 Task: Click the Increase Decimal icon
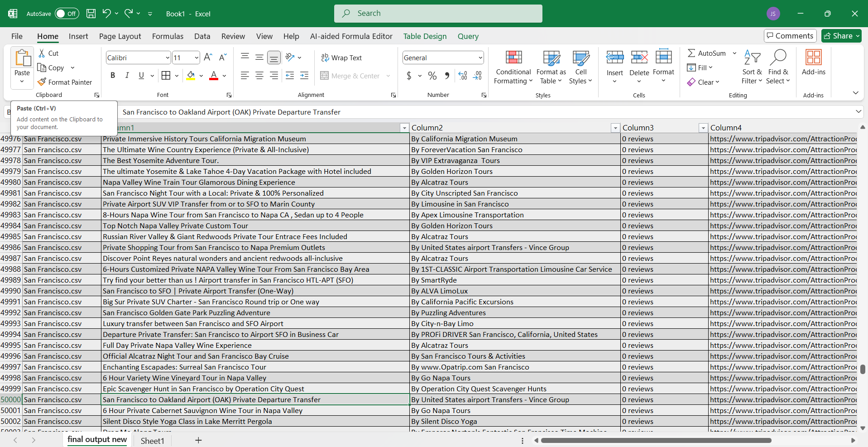[x=463, y=76]
